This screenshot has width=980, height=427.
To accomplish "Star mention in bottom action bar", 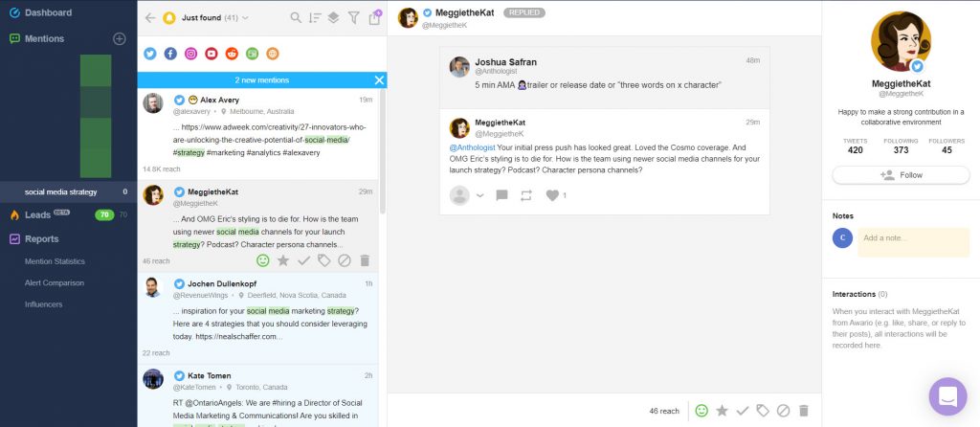I will pos(722,411).
